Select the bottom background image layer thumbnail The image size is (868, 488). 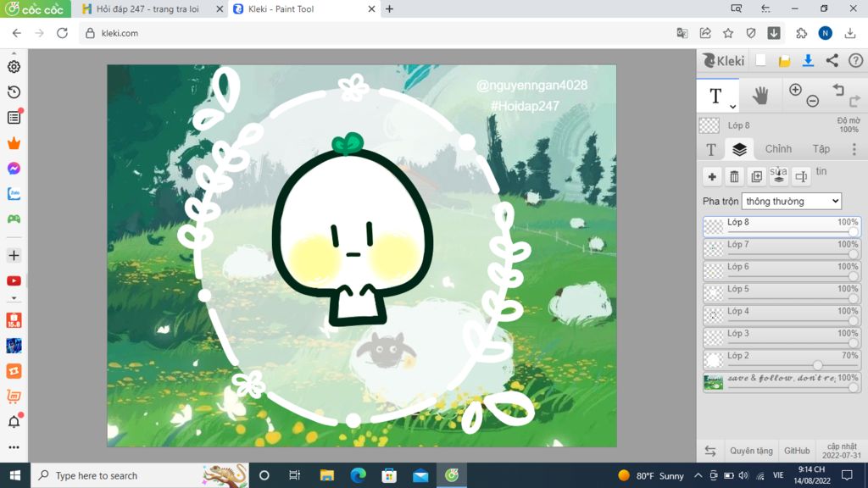point(714,382)
